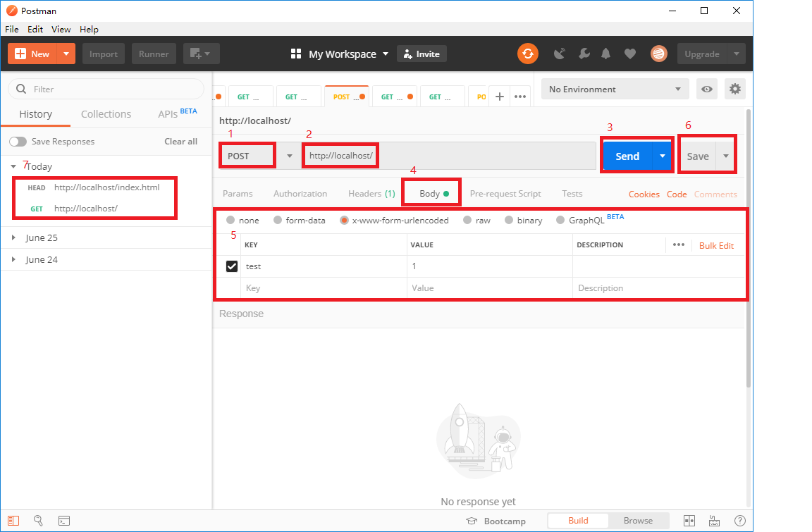Open the POST method dropdown
The width and height of the screenshot is (812, 532).
click(x=290, y=156)
